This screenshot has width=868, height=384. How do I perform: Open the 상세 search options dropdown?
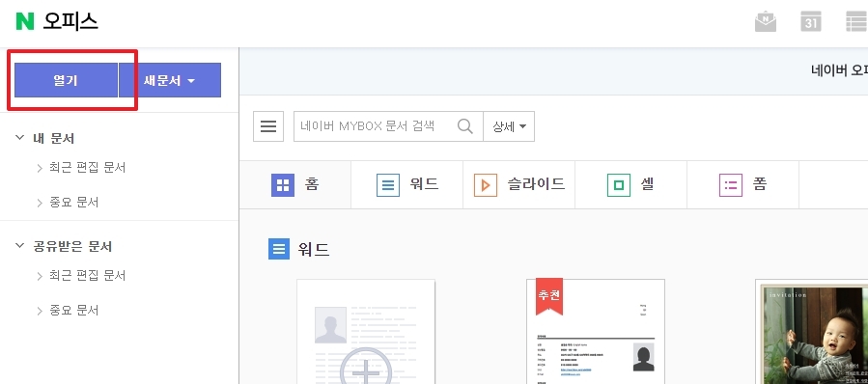[x=509, y=126]
